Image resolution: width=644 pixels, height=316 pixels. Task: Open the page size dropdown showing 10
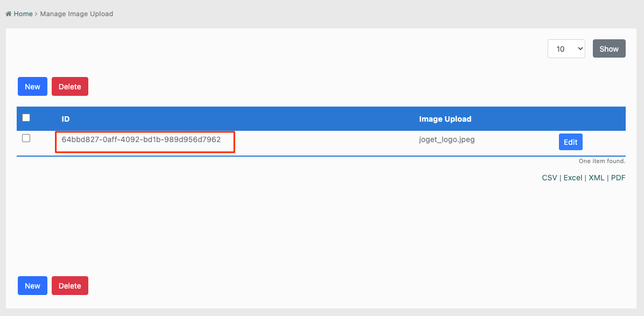point(566,49)
